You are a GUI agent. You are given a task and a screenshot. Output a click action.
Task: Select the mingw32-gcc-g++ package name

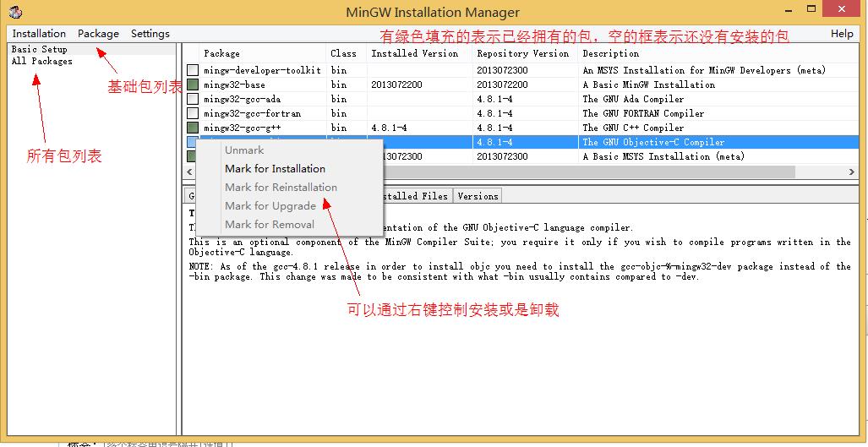point(242,128)
